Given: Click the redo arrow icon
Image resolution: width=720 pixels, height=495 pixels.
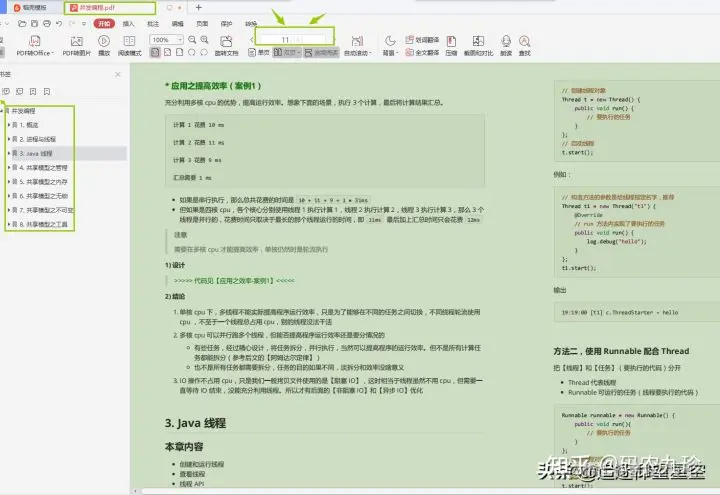Looking at the screenshot, I should pos(72,23).
